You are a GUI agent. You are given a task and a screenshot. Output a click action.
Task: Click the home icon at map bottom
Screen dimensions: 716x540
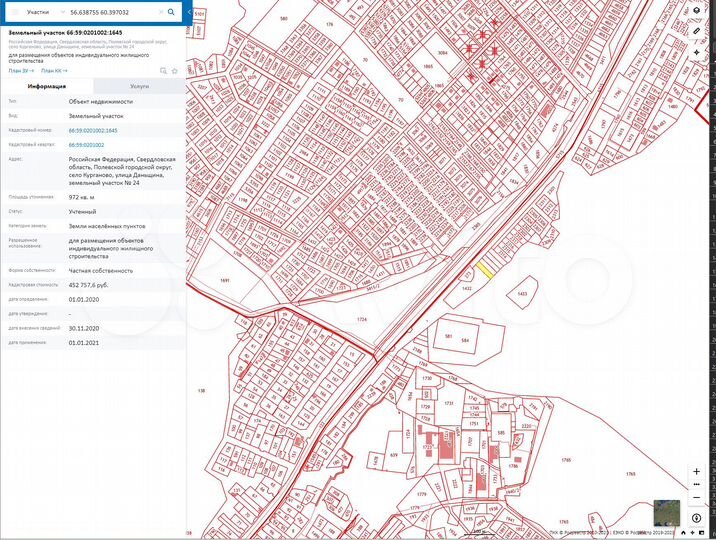684,533
